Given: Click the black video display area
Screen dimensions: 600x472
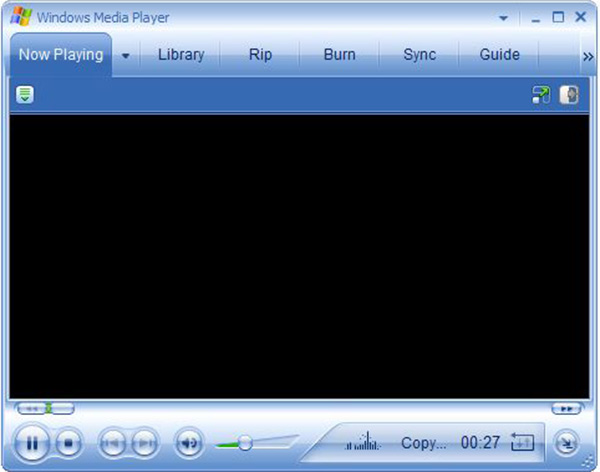Looking at the screenshot, I should click(x=300, y=256).
